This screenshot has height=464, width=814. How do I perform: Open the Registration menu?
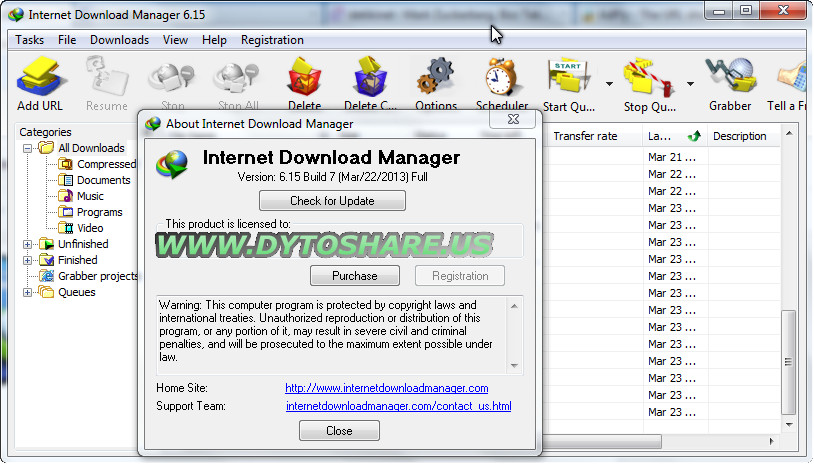[272, 40]
